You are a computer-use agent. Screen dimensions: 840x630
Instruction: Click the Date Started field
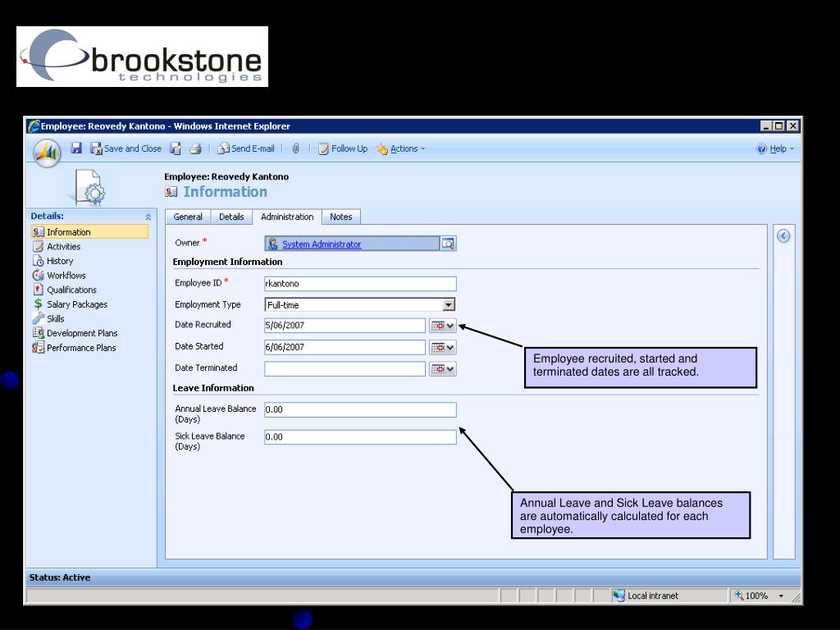[345, 347]
